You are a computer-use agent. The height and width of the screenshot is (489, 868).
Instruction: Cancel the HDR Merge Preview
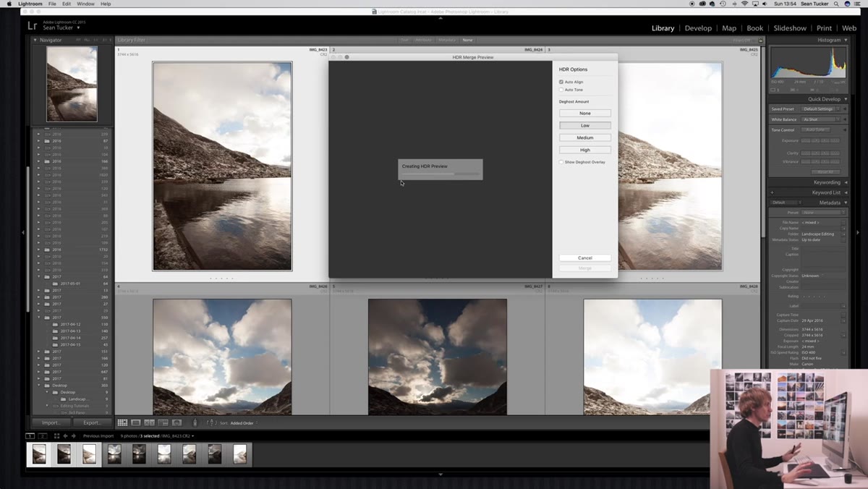585,258
